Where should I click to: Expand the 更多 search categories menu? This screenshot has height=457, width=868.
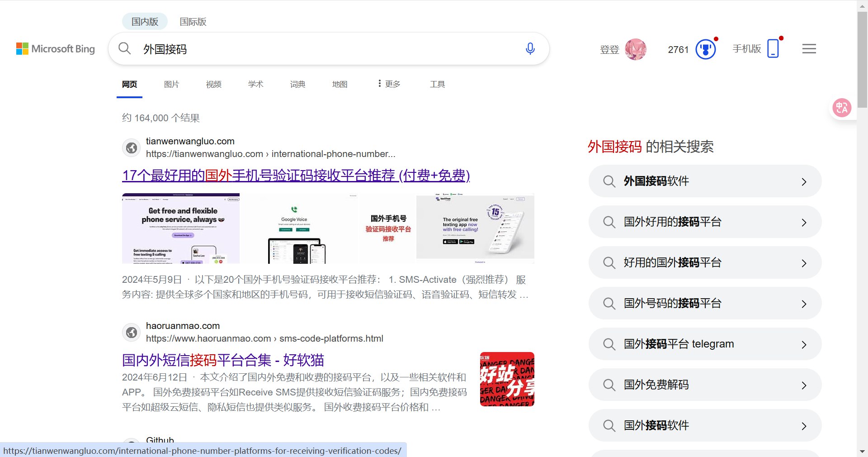(x=389, y=84)
